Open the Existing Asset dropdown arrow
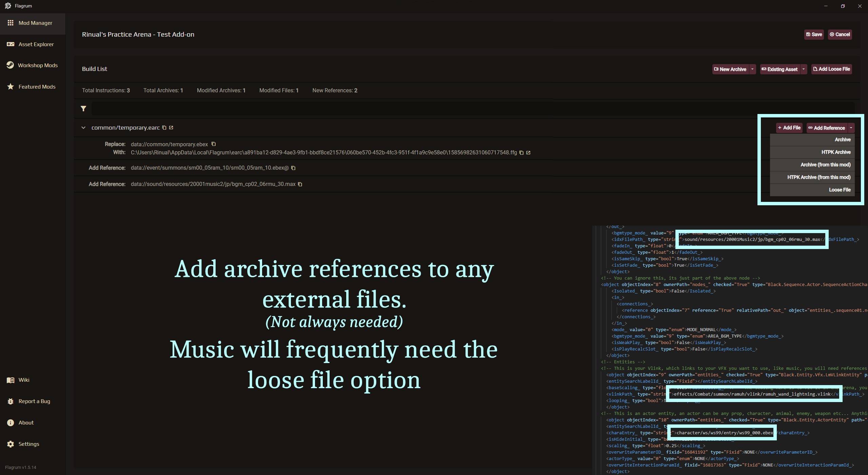The image size is (868, 475). [803, 69]
